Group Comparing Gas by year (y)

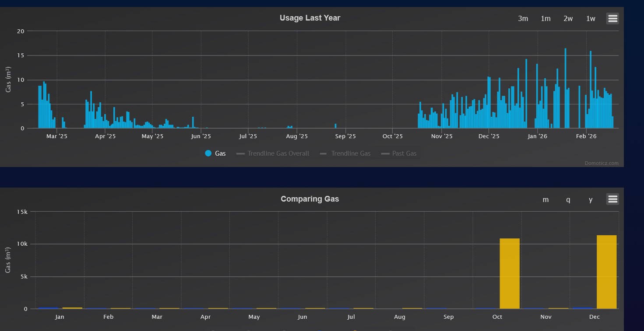[591, 199]
